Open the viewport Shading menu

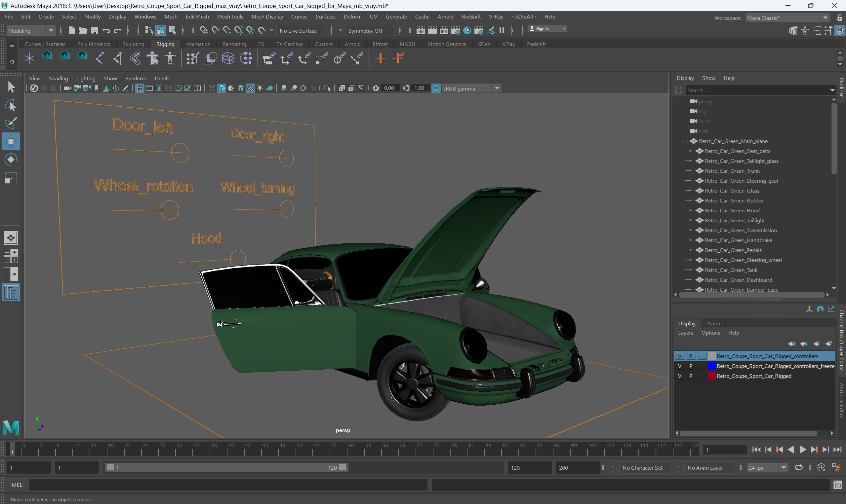click(x=58, y=79)
